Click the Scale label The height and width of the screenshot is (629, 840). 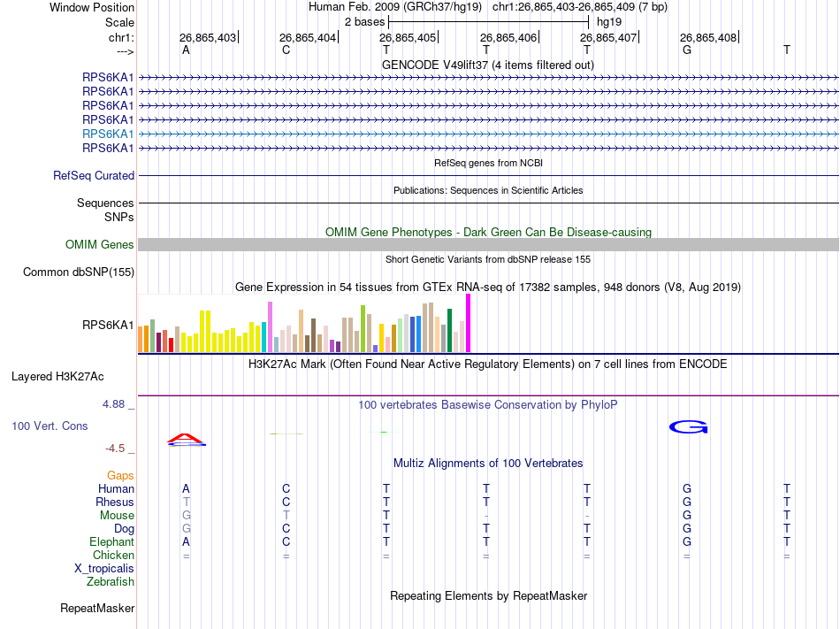[x=119, y=22]
